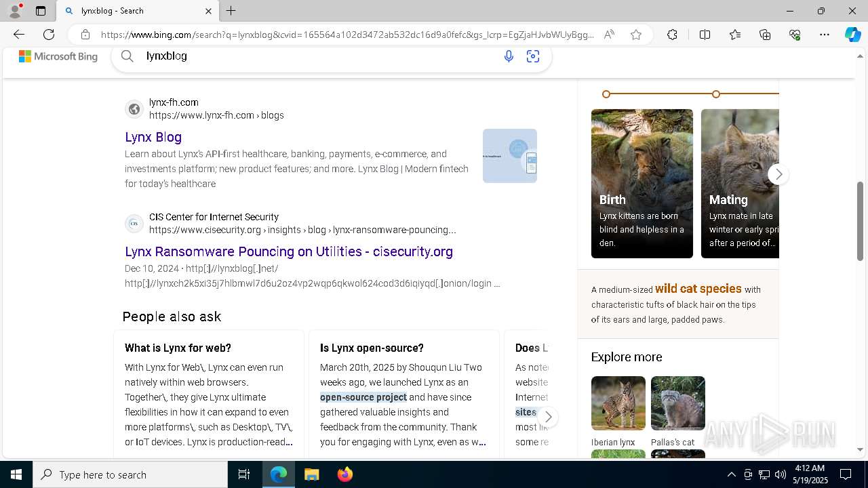Open the highlighted open-source project text
Viewport: 868px width, 488px height.
point(363,397)
